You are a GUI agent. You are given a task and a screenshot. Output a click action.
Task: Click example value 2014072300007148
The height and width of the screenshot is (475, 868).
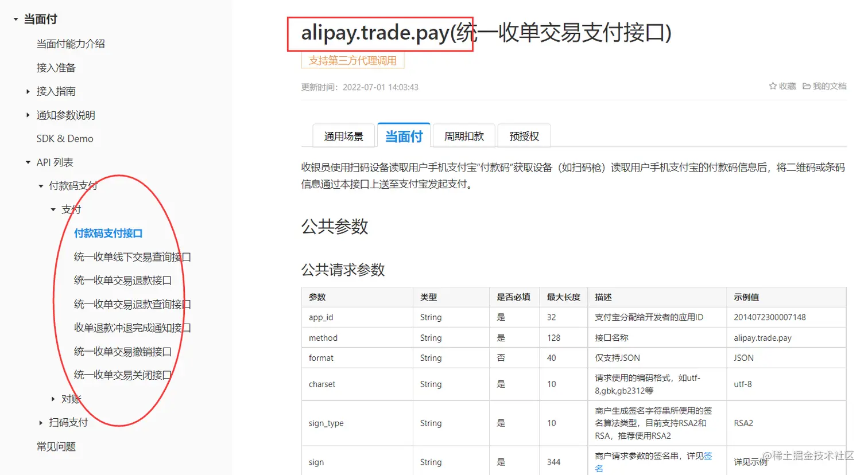click(769, 317)
